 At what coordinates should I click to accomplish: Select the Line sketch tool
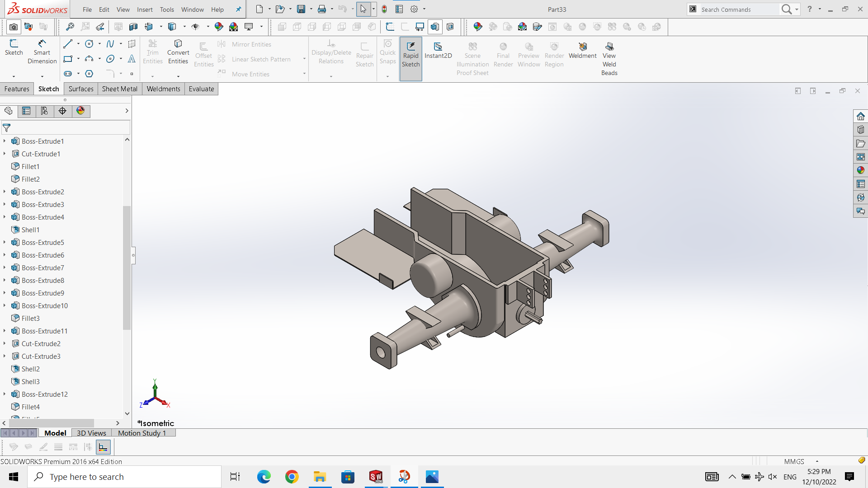(68, 44)
